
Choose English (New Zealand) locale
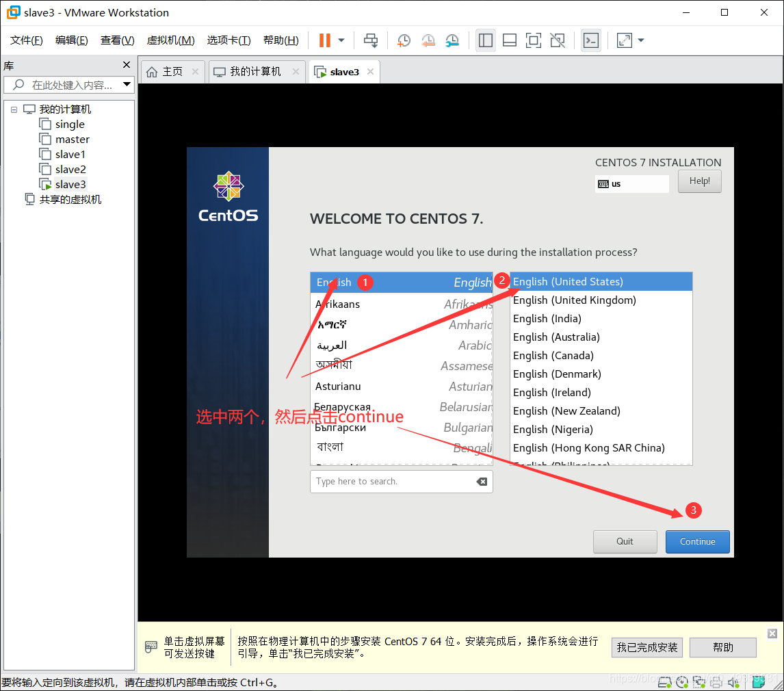click(601, 411)
